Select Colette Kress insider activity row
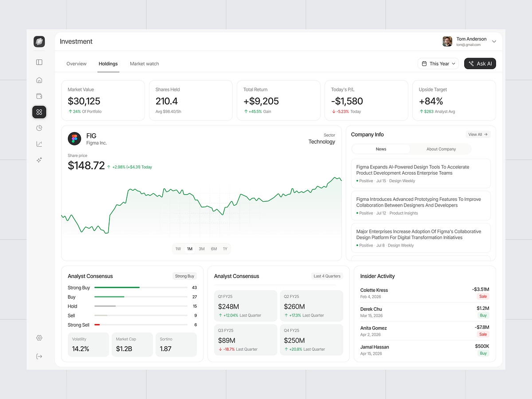 425,293
